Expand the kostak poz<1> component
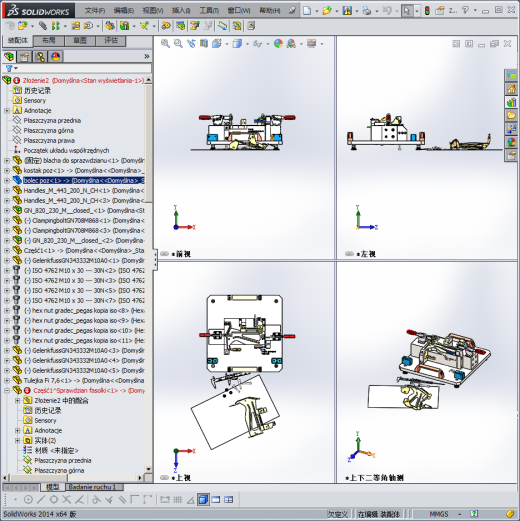 click(x=7, y=171)
